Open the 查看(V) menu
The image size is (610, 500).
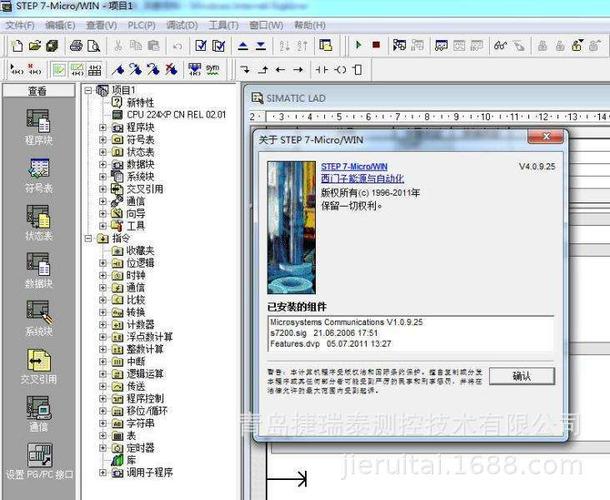101,26
